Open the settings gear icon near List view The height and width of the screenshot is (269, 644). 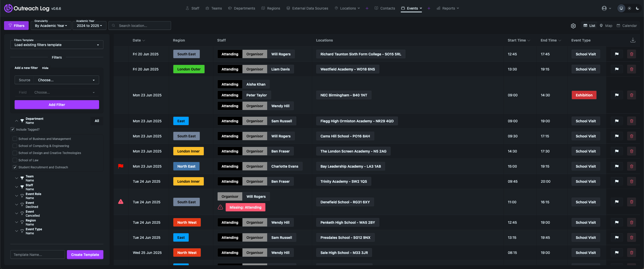[x=573, y=26]
